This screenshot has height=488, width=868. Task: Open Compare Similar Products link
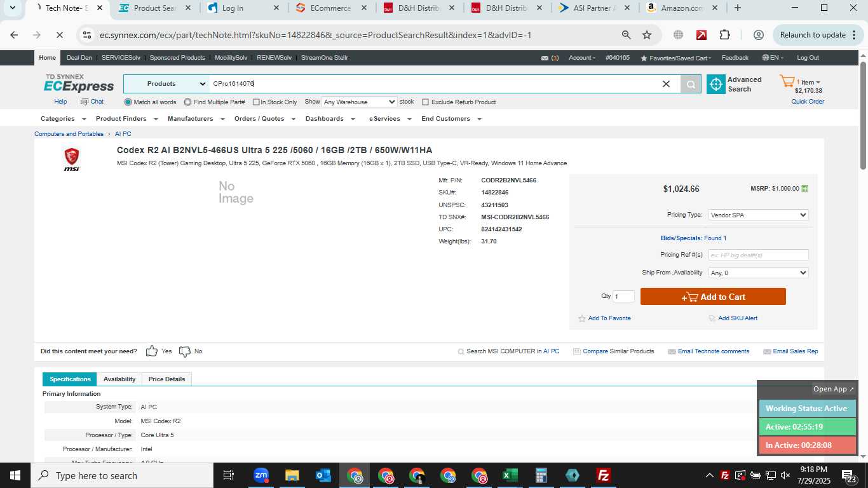tap(618, 351)
